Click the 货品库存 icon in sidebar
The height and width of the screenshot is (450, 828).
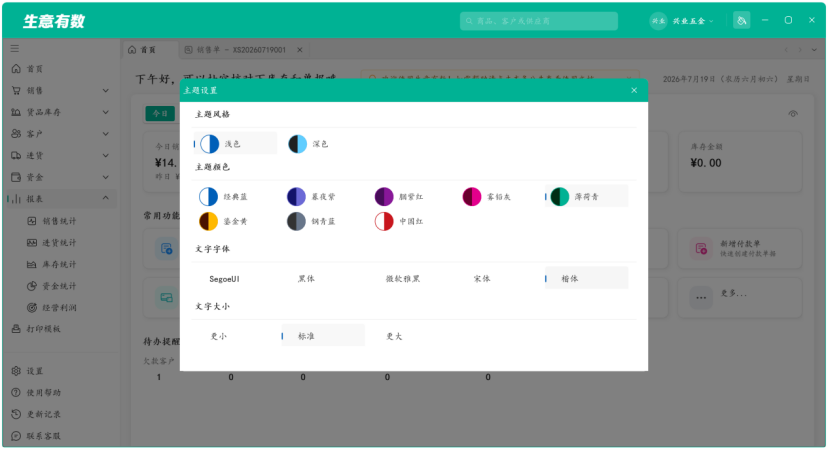[x=16, y=112]
